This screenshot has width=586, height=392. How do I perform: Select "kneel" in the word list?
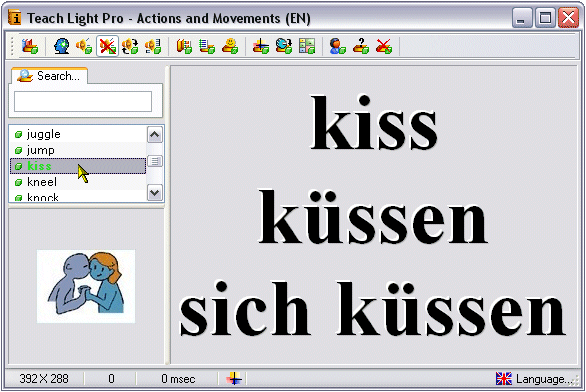[78, 182]
